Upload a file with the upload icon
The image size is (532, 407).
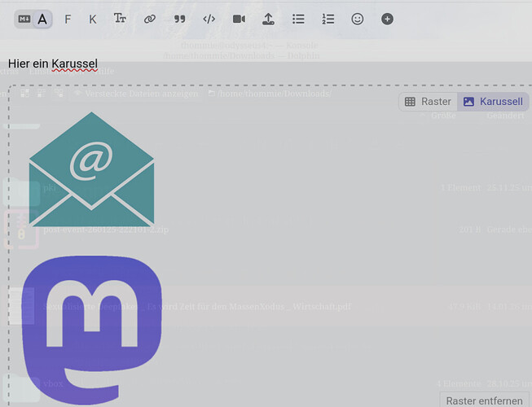tap(268, 19)
